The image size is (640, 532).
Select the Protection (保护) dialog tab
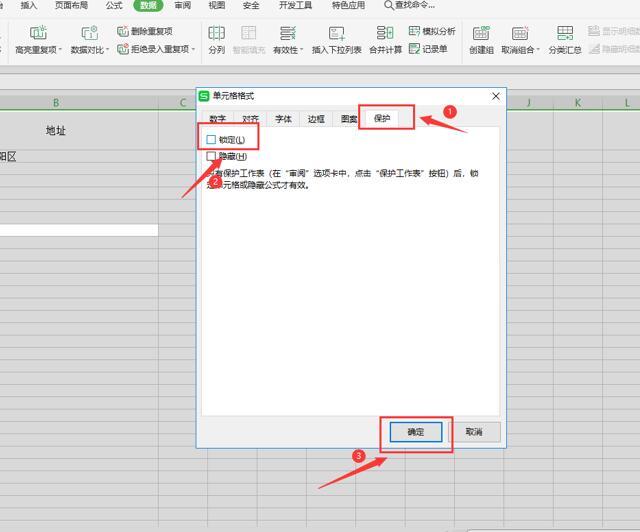tap(382, 118)
